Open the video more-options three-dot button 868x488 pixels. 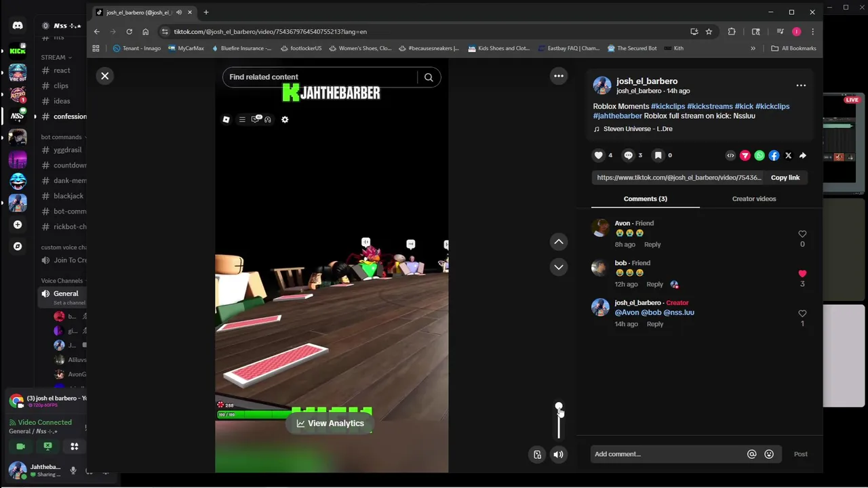(x=559, y=76)
